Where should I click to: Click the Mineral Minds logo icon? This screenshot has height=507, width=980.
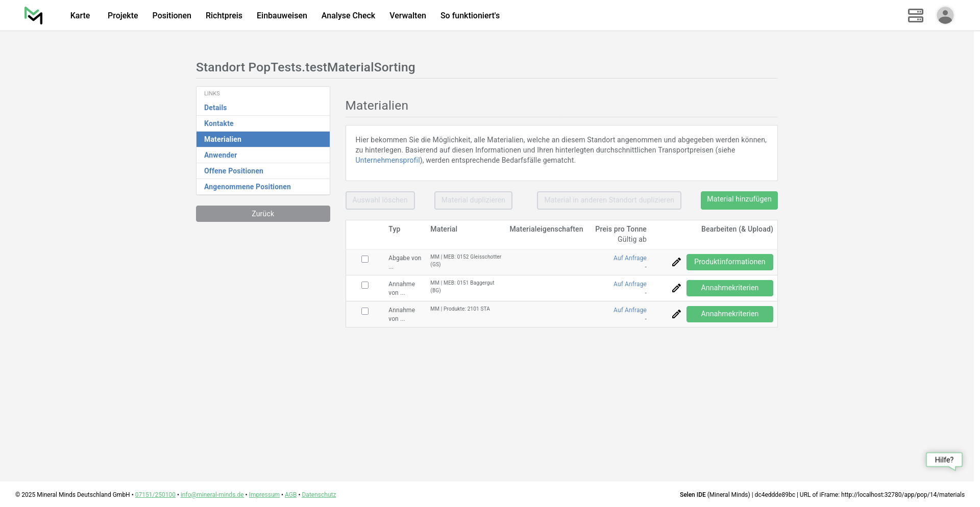click(34, 15)
